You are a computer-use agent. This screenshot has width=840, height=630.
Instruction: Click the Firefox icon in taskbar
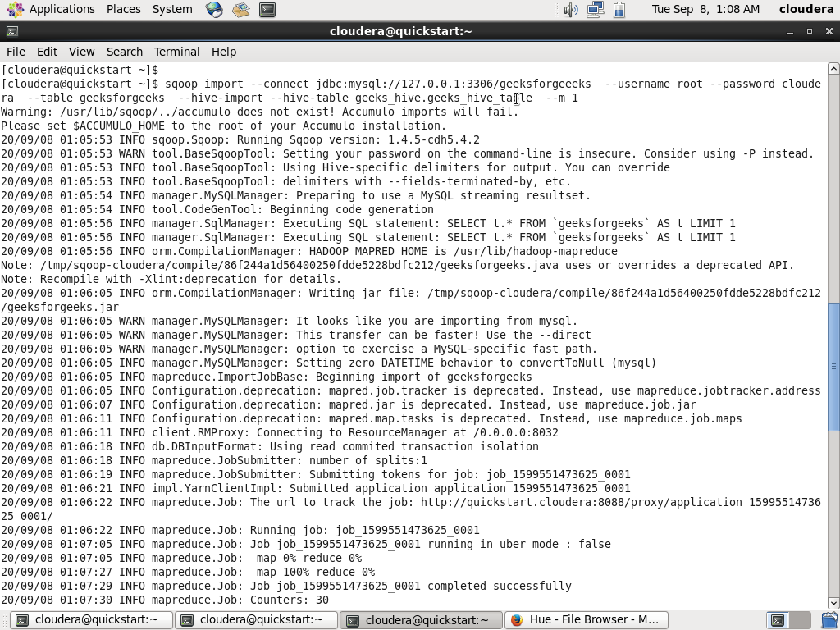click(x=517, y=620)
